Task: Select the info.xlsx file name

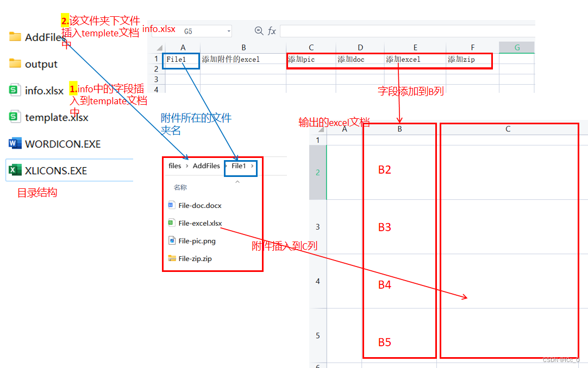Action: [x=44, y=91]
